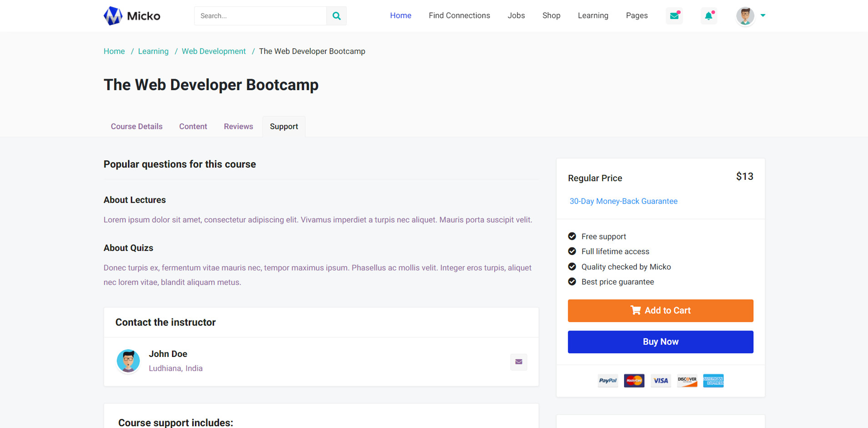Switch to the Reviews tab

pyautogui.click(x=238, y=127)
